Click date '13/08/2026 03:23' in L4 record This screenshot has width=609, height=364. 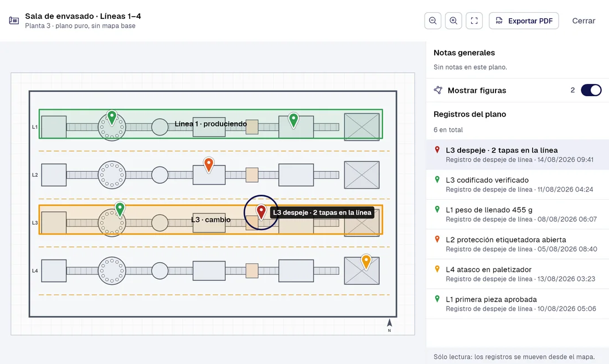pyautogui.click(x=566, y=279)
